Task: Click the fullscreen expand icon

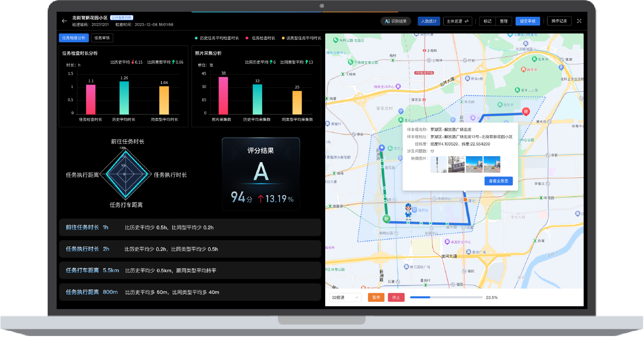Action: click(579, 21)
